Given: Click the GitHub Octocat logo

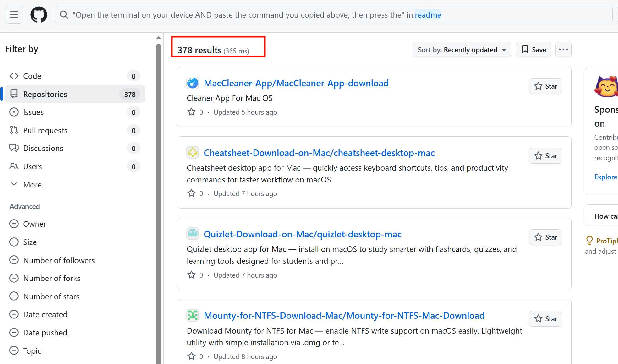Looking at the screenshot, I should [39, 14].
